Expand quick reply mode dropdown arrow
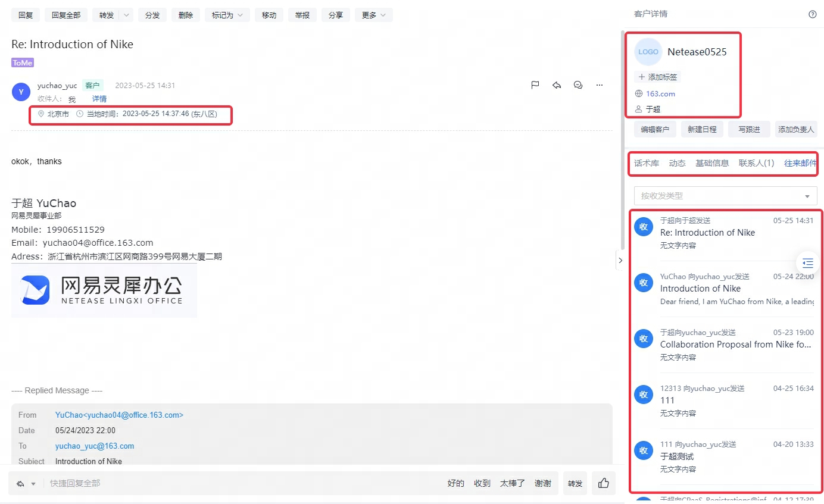Screen dimensions: 824x504 coord(33,484)
